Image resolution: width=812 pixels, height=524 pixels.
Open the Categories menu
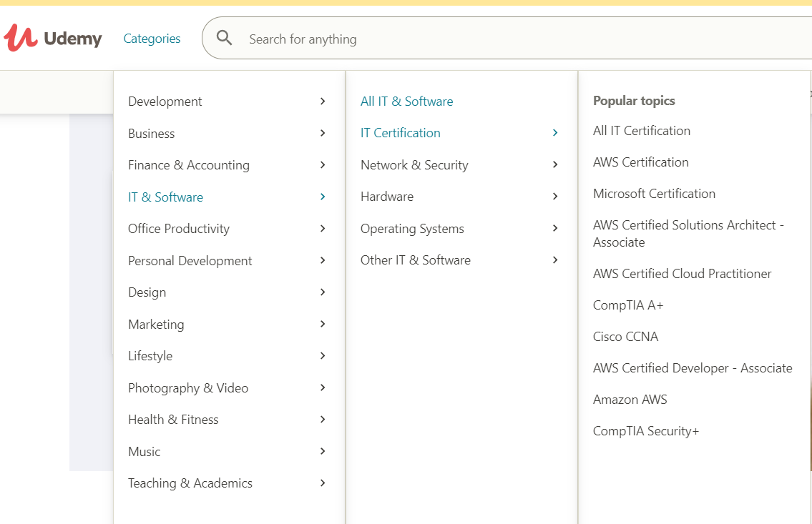(152, 39)
